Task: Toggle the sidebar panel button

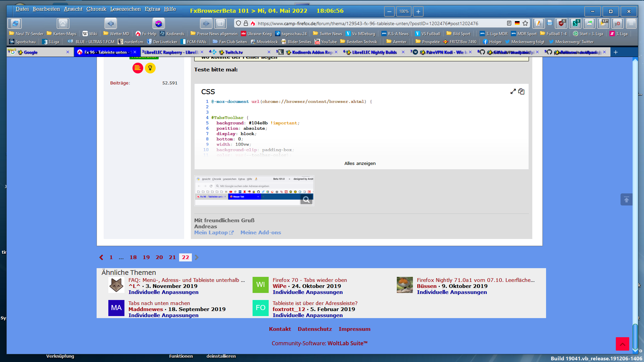Action: tap(220, 23)
